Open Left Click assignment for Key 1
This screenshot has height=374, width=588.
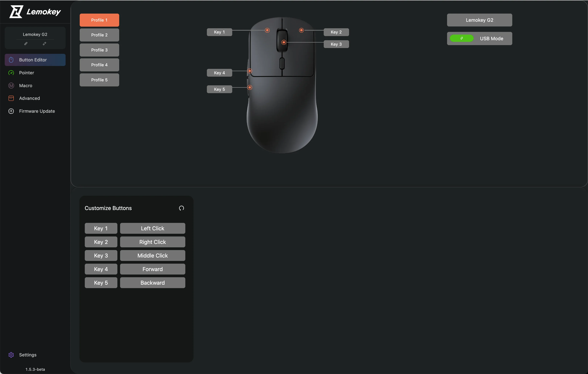(153, 228)
